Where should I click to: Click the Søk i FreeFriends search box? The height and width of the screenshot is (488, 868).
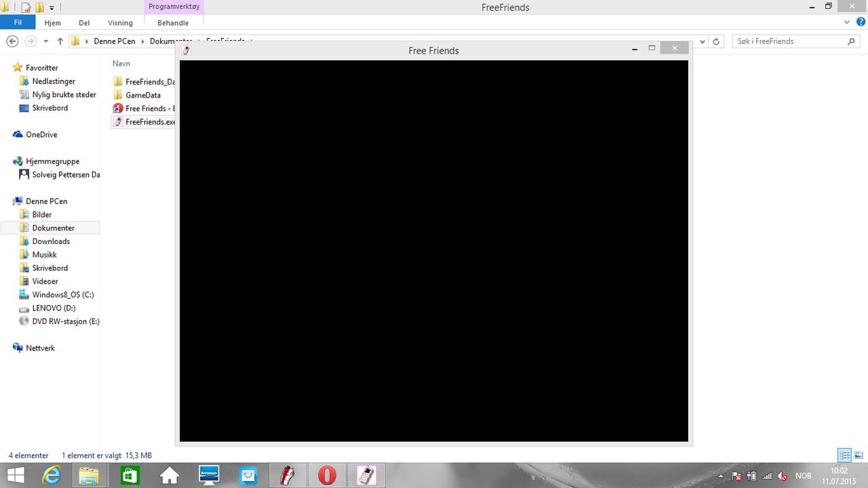(790, 41)
